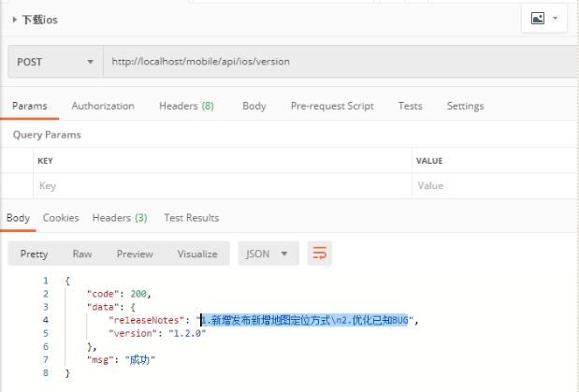The width and height of the screenshot is (579, 392).
Task: Click the Key input cell
Action: pyautogui.click(x=223, y=186)
